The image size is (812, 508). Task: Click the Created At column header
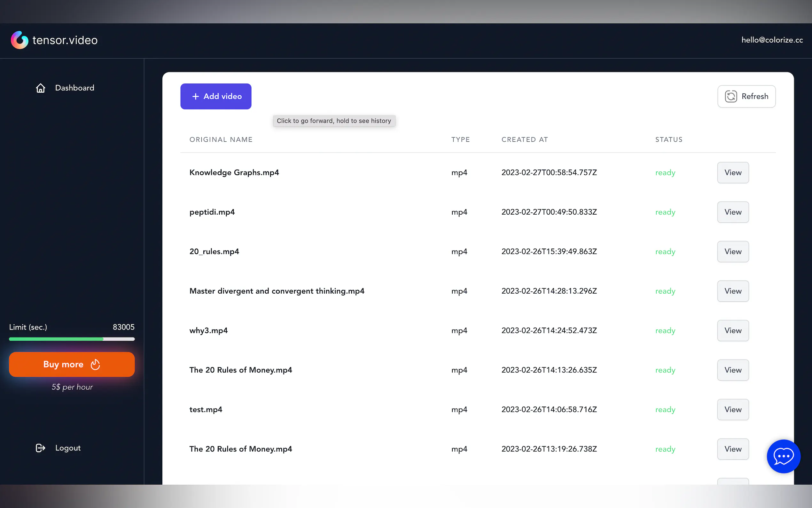coord(524,139)
